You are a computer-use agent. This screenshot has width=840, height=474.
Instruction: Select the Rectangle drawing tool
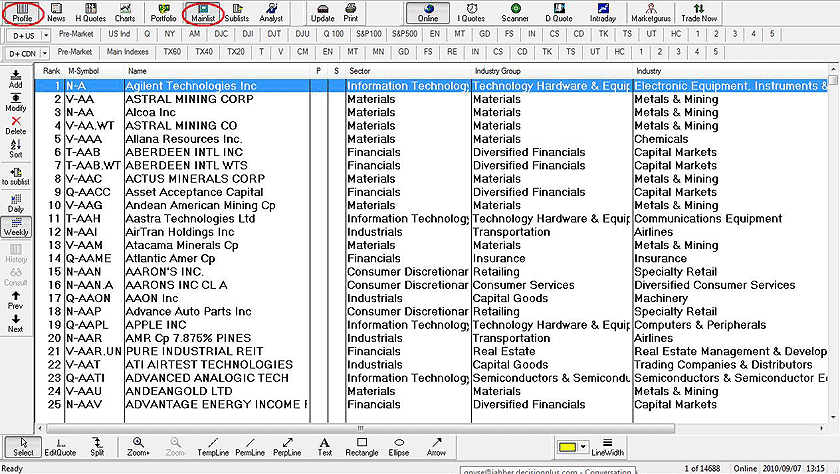coord(362,447)
